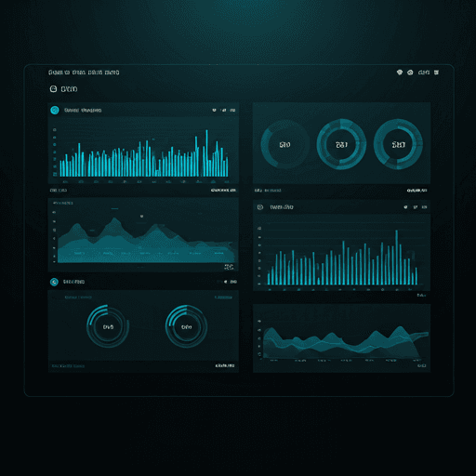Click the first icon in the top-right header
The image size is (476, 476).
tap(400, 73)
